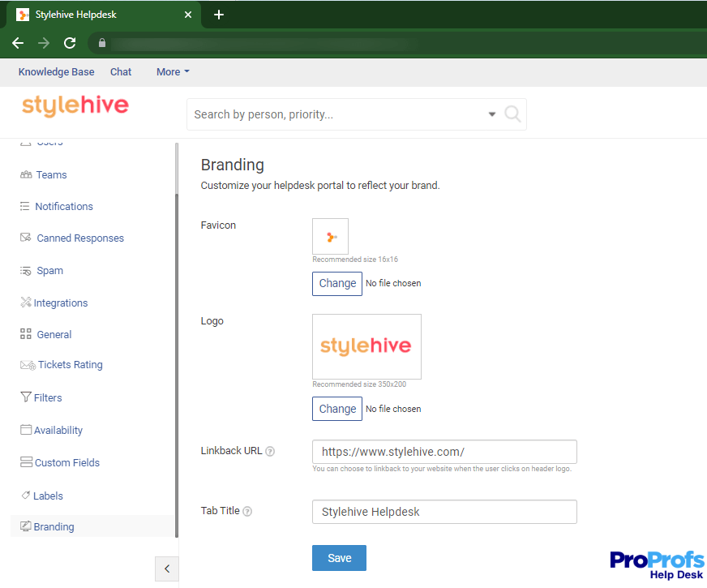Image resolution: width=707 pixels, height=588 pixels.
Task: Expand the More dropdown menu
Action: pyautogui.click(x=173, y=71)
